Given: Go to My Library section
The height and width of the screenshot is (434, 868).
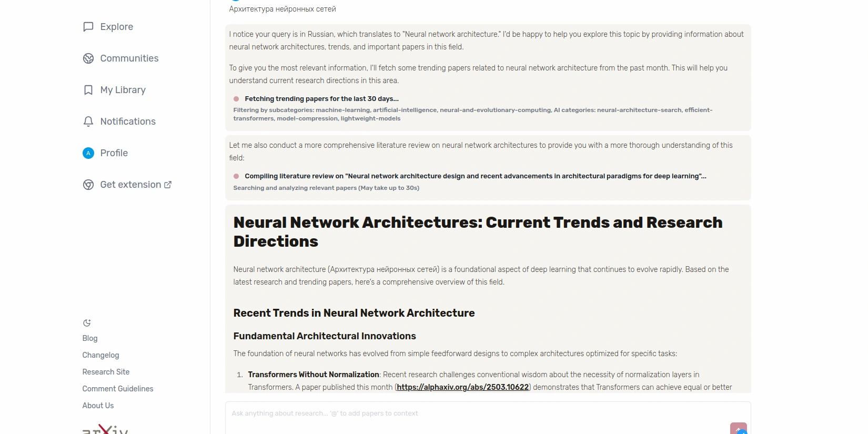Looking at the screenshot, I should (x=123, y=90).
